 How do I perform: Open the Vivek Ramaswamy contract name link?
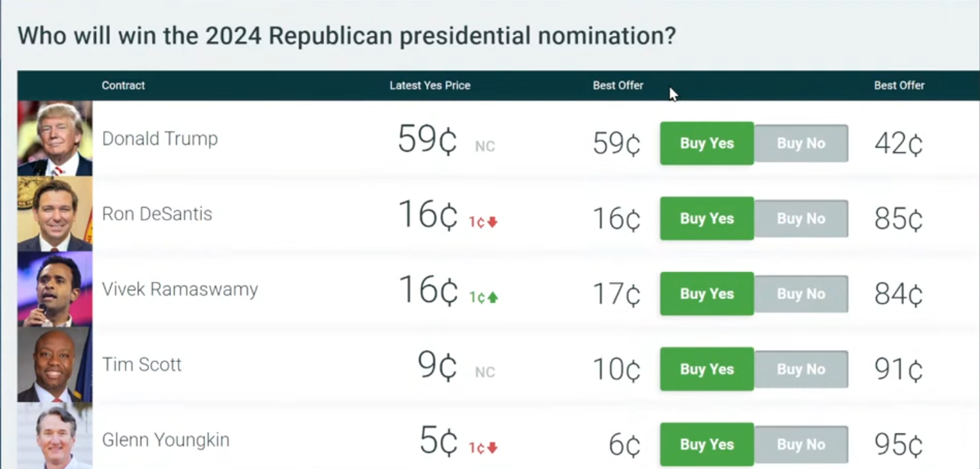pos(180,289)
